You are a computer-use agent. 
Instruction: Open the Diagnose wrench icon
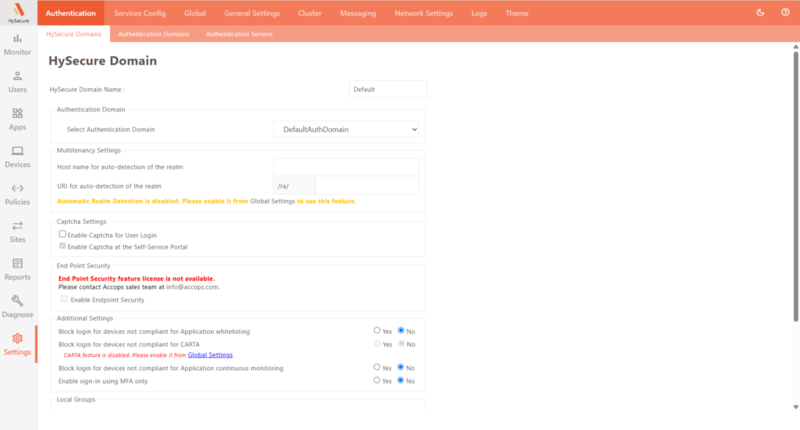[17, 300]
